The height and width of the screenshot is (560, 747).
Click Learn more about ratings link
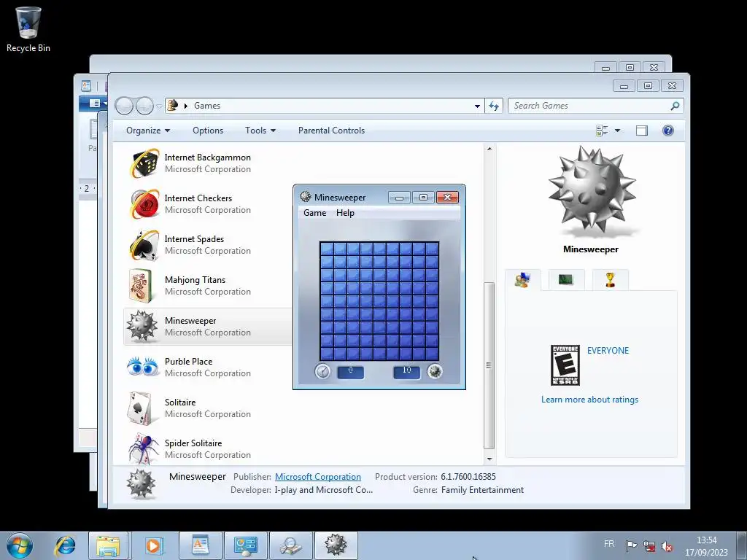[x=589, y=400]
